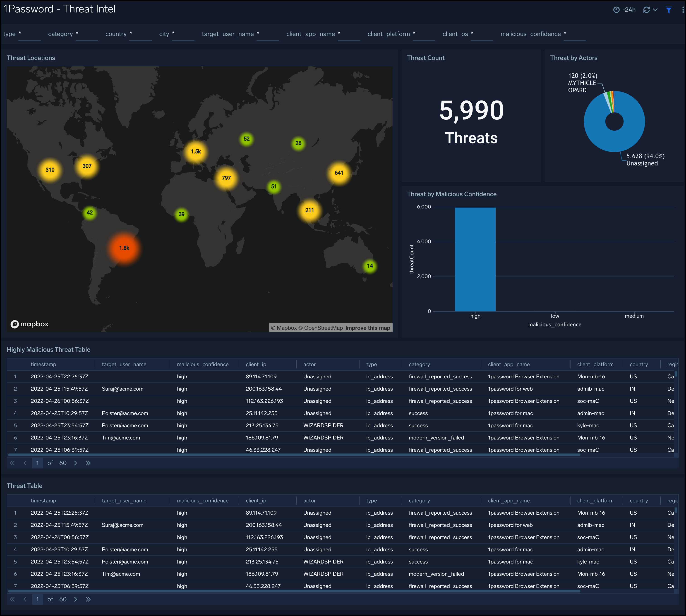Go to next page in Highly Malicious Threat Table
This screenshot has width=686, height=616.
coord(76,463)
